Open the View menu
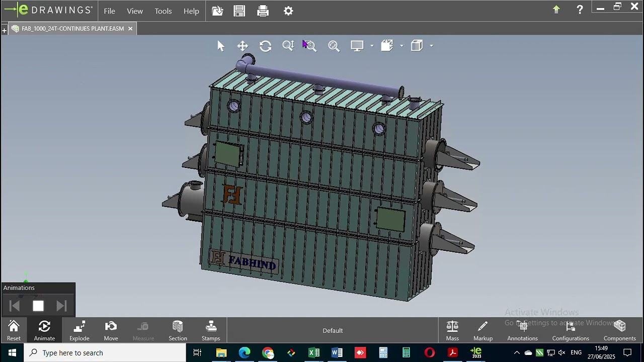This screenshot has width=644, height=362. coord(135,11)
